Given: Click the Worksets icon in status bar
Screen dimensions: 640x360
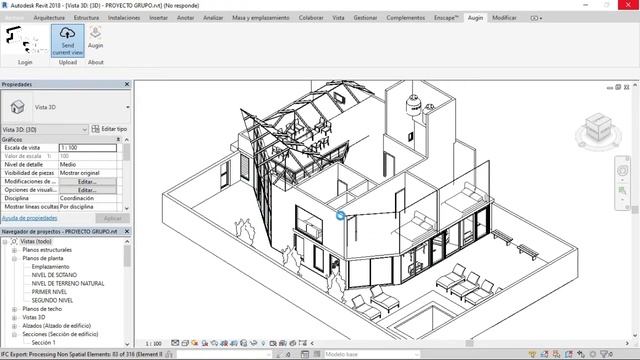Looking at the screenshot, I should [169, 354].
